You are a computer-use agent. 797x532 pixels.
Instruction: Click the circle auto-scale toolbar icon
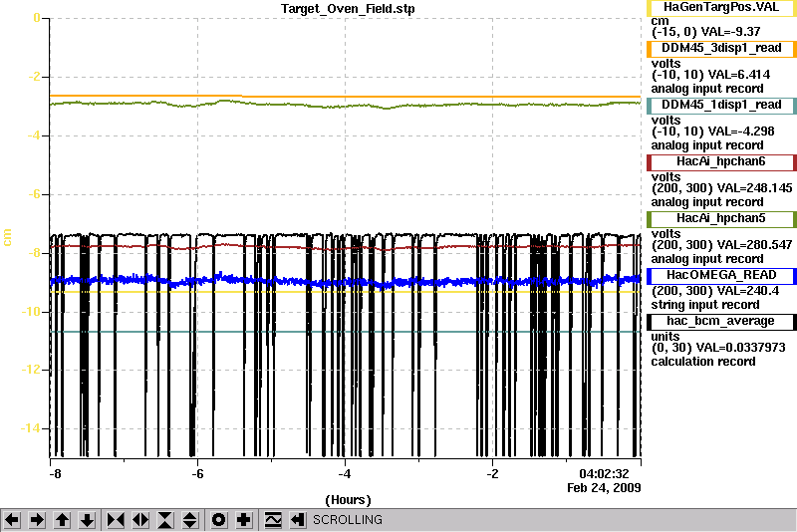click(219, 520)
